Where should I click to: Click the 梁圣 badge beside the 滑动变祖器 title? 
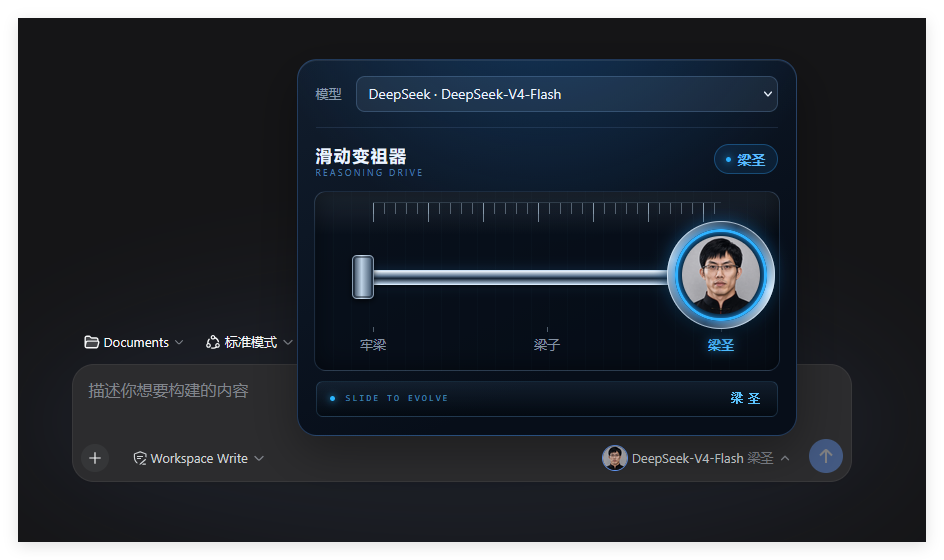click(745, 160)
